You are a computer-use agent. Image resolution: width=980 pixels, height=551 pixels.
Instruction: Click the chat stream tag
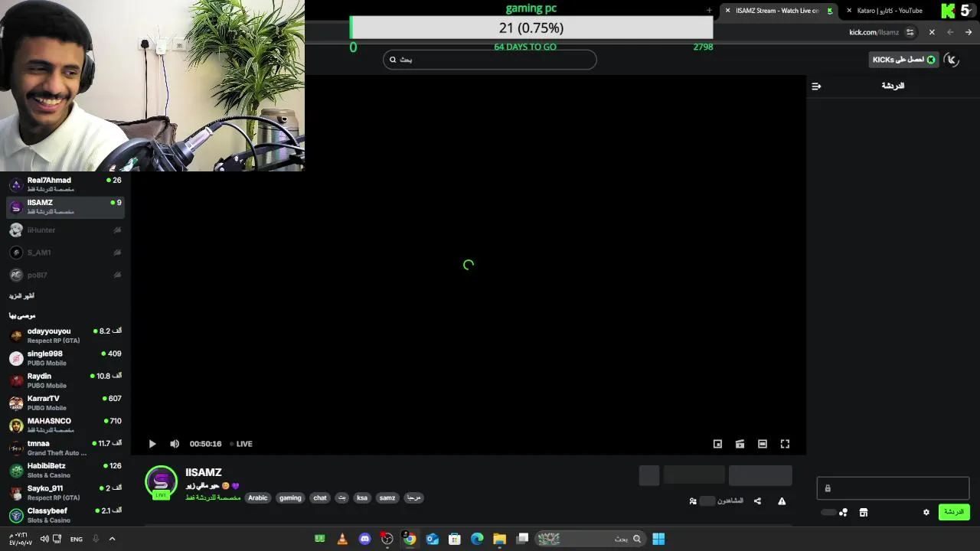(x=320, y=497)
